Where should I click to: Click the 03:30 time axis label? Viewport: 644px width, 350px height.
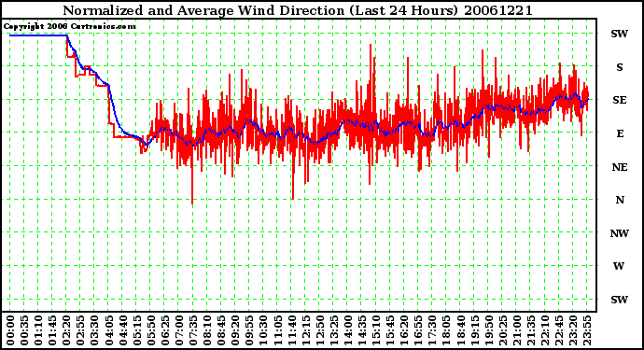tap(94, 330)
